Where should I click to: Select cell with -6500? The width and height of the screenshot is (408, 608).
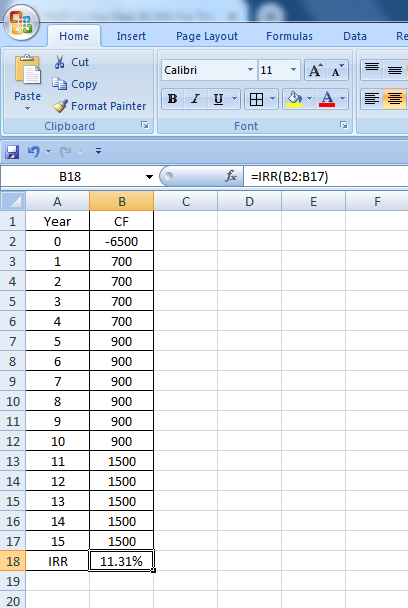click(121, 241)
